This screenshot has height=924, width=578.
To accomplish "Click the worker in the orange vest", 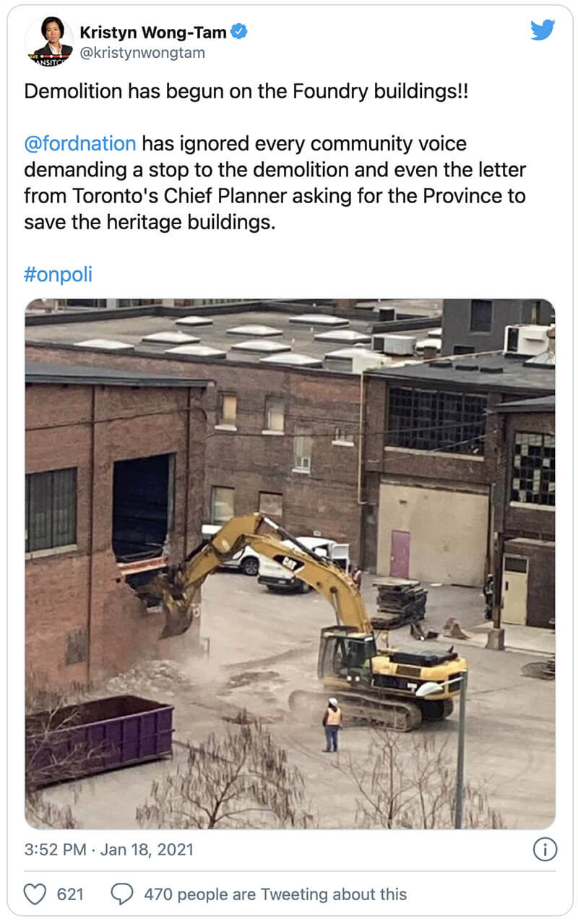I will pos(332,724).
